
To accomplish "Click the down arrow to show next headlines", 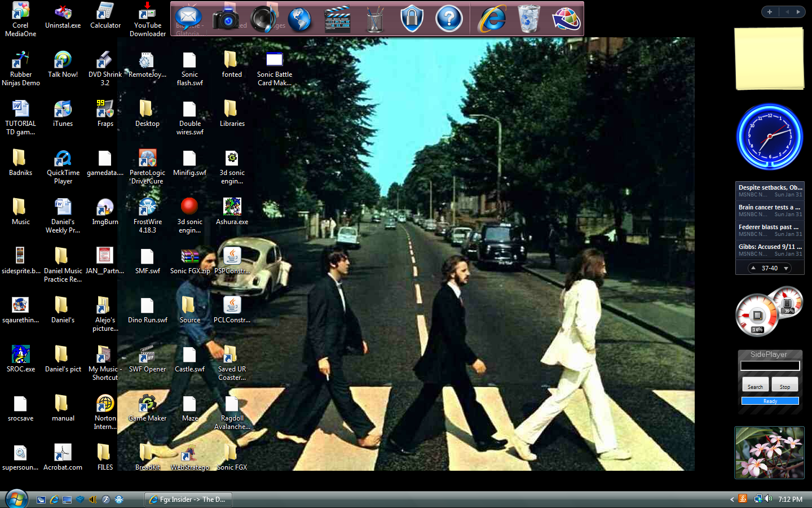I will (x=786, y=268).
